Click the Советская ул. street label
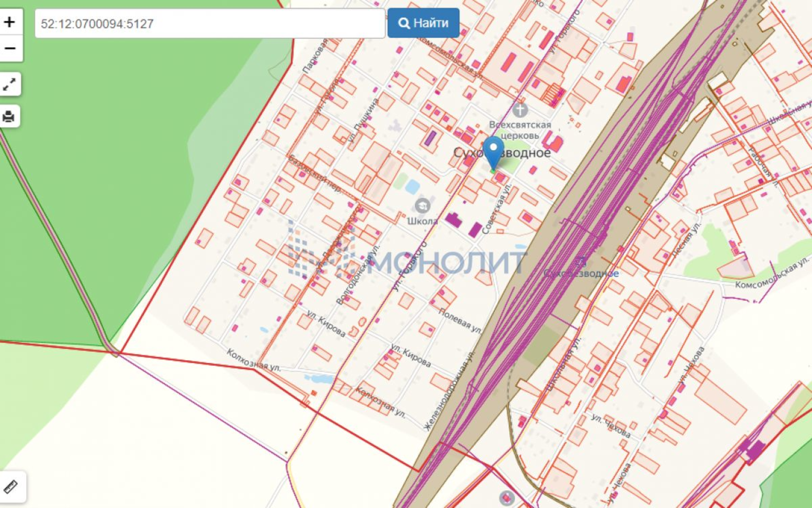This screenshot has width=812, height=508. [x=496, y=210]
